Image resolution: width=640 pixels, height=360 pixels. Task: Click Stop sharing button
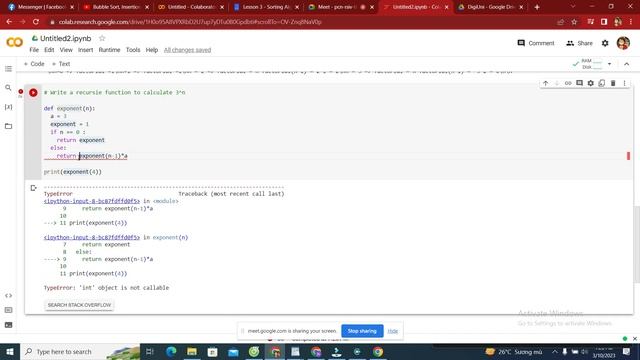[362, 331]
